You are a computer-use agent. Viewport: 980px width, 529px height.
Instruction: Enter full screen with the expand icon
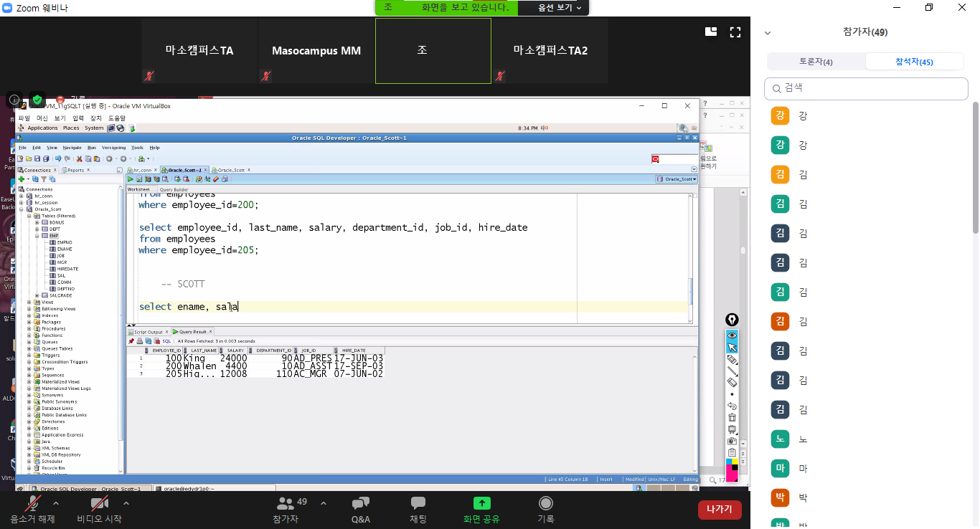(735, 32)
